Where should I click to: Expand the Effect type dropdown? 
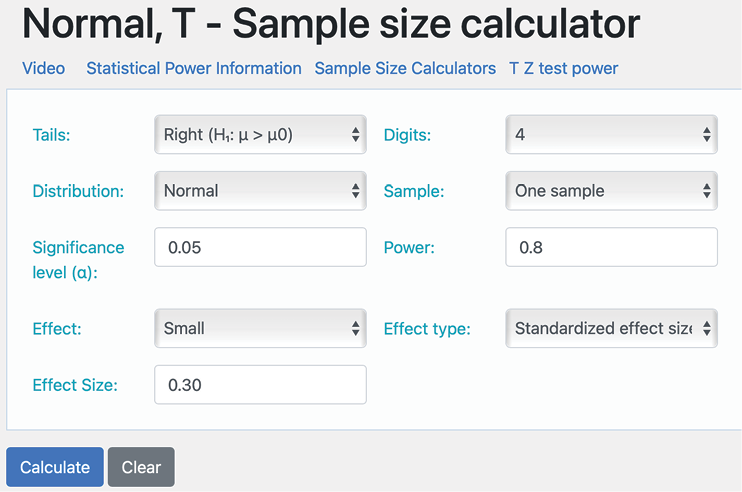611,328
